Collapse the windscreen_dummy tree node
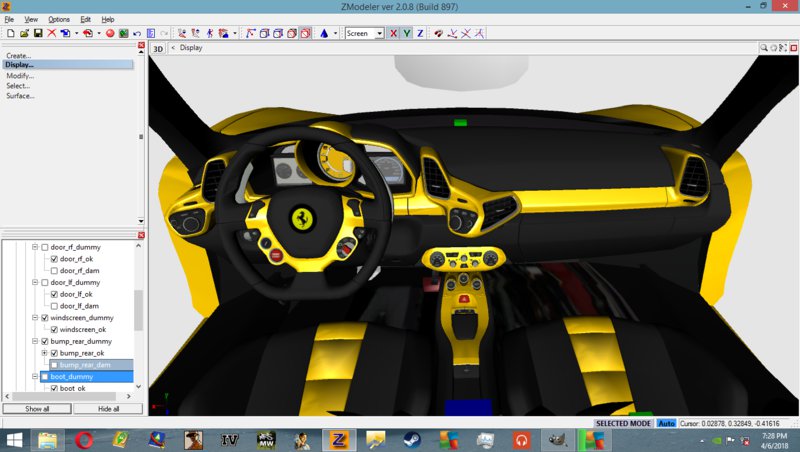Viewport: 800px width, 452px height. pos(35,317)
